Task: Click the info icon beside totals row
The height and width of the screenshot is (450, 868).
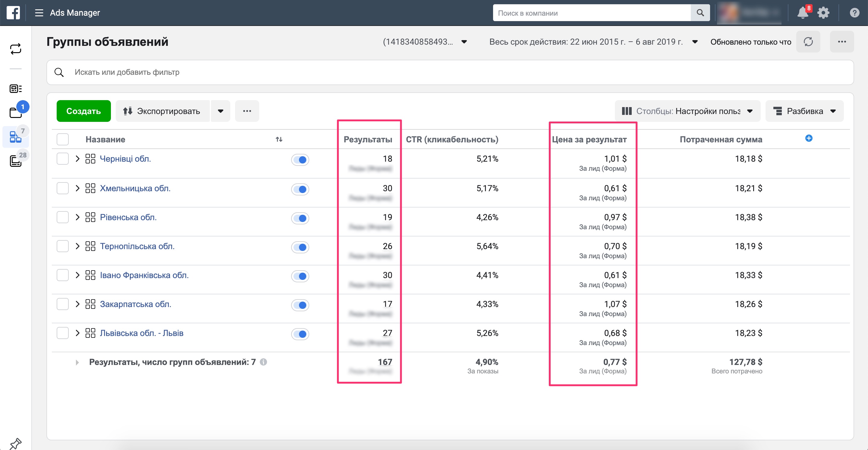Action: coord(263,362)
